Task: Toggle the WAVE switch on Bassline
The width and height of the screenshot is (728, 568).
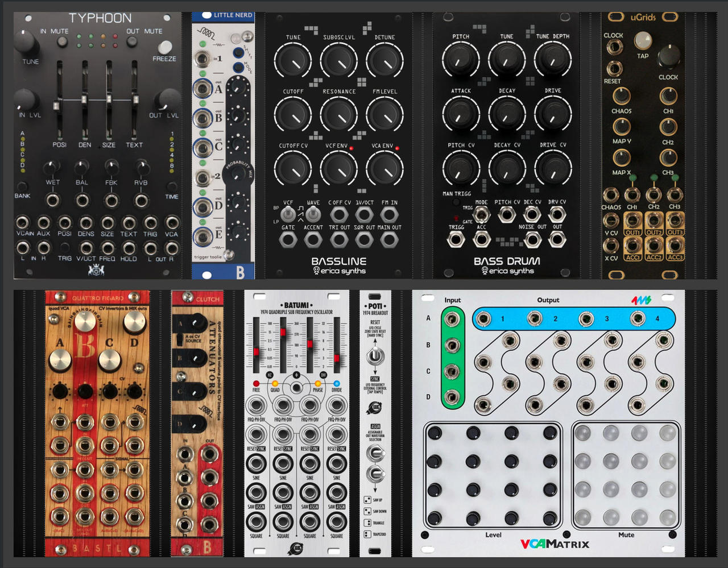Action: tap(312, 214)
